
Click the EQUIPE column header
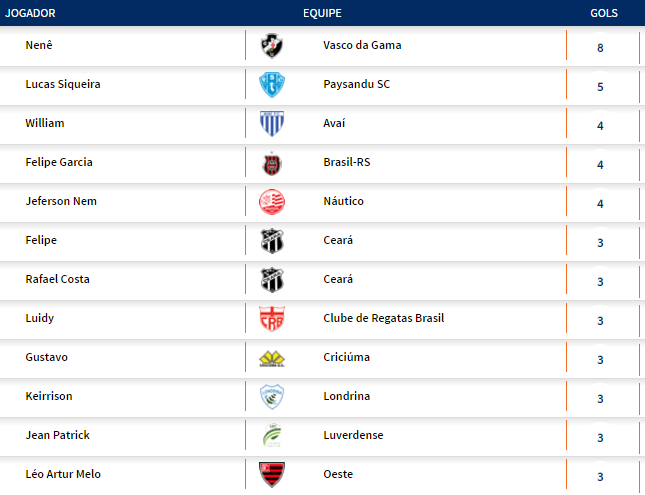coord(322,13)
